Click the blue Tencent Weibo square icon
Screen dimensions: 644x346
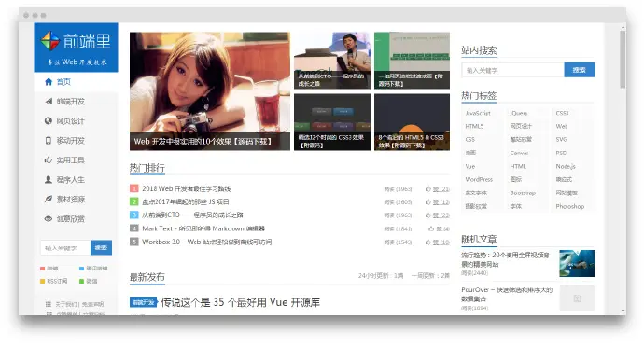tap(82, 269)
